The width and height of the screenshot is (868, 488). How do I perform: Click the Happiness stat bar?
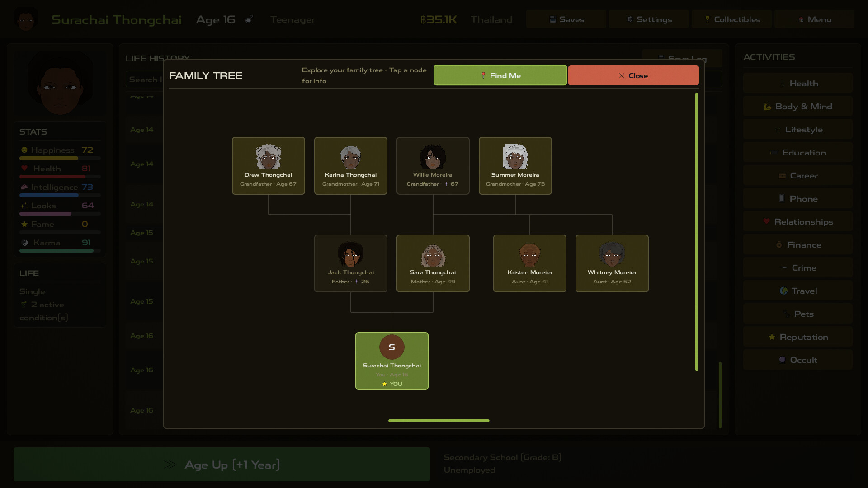pos(60,158)
